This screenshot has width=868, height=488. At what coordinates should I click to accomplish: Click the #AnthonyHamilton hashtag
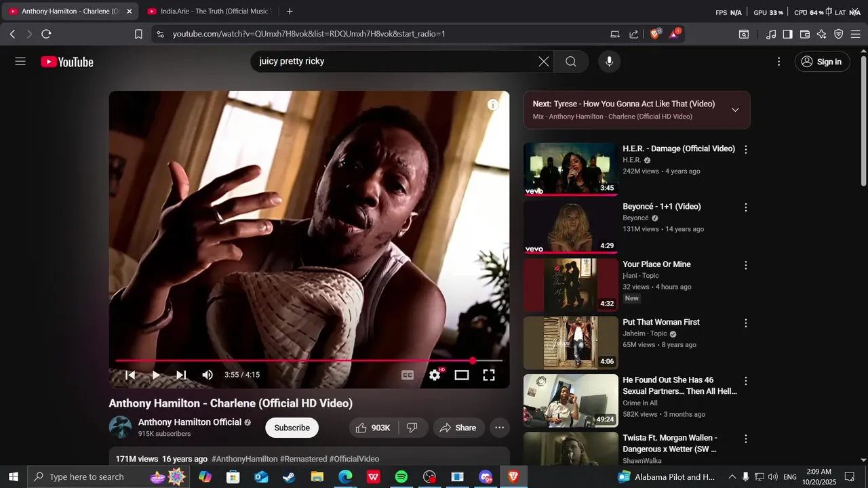click(244, 459)
